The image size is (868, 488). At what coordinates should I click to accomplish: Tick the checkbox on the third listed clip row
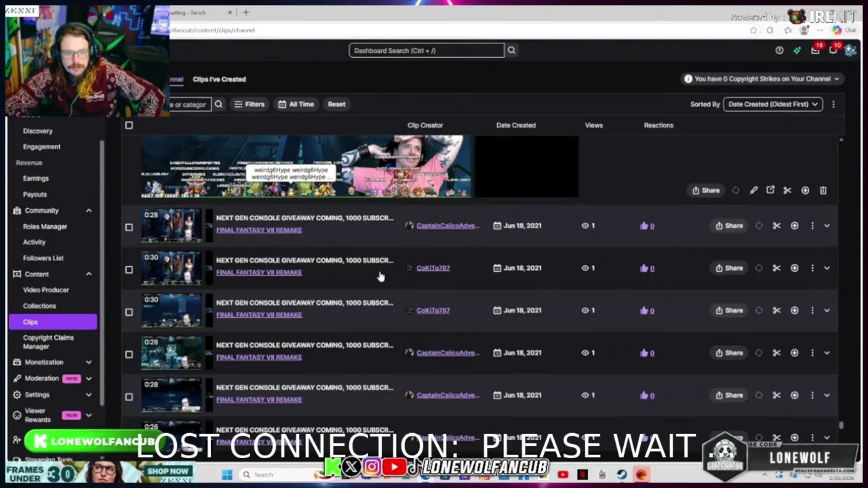pos(129,312)
